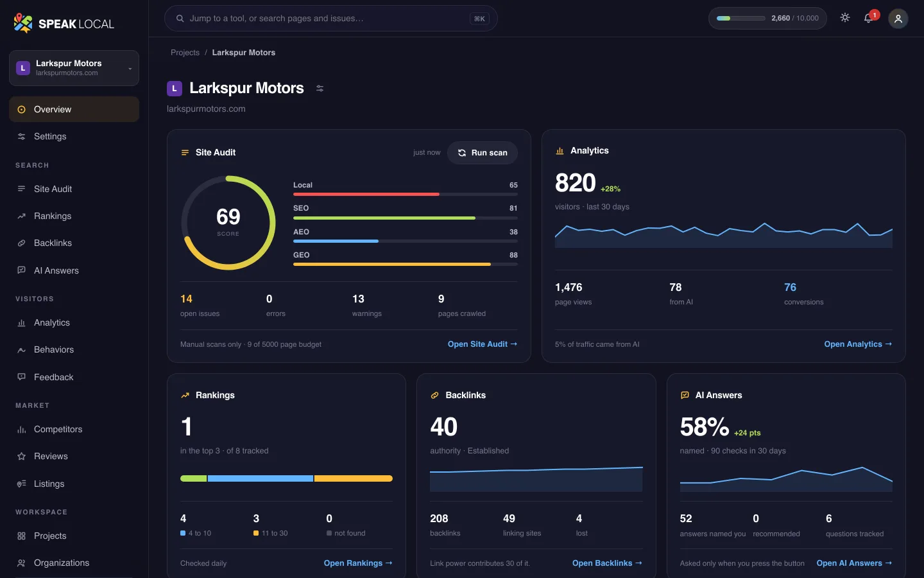Open Site Audit in sidebar
The image size is (924, 578).
(74, 189)
